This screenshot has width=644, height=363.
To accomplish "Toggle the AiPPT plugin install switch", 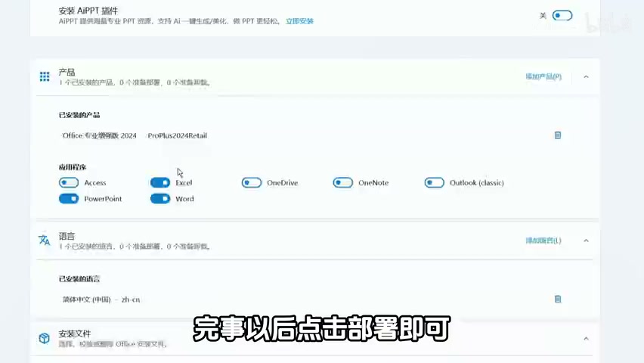I will click(x=562, y=16).
